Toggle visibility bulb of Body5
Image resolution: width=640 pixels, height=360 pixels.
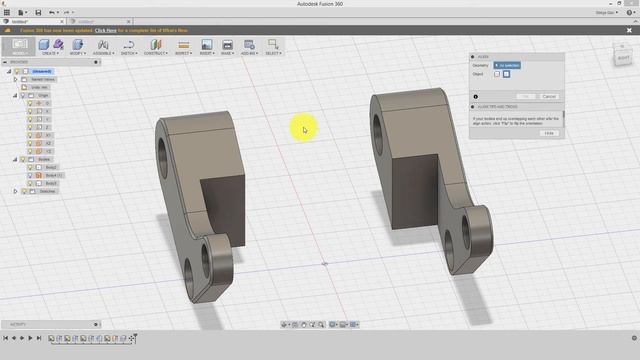click(x=30, y=183)
